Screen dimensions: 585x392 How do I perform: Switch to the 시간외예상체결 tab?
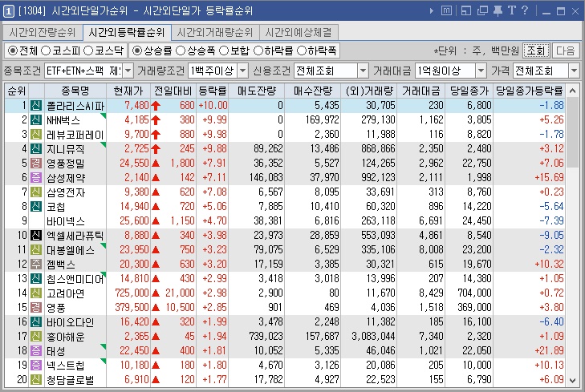[299, 32]
